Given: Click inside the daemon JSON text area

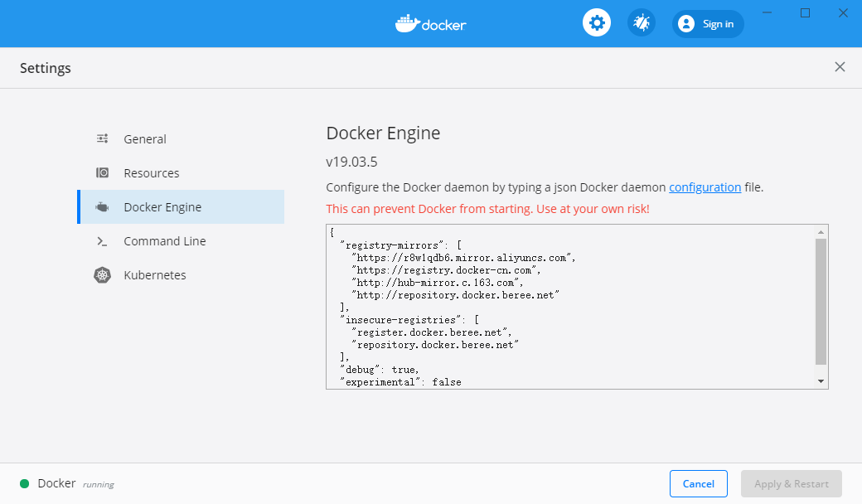Looking at the screenshot, I should click(577, 307).
